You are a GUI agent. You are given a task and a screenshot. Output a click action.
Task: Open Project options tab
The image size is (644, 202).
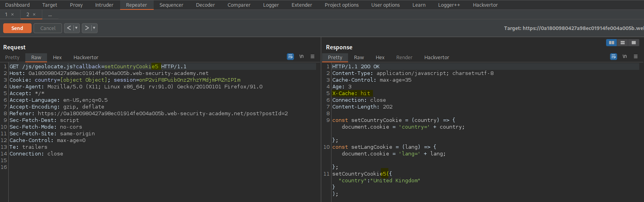click(x=342, y=5)
